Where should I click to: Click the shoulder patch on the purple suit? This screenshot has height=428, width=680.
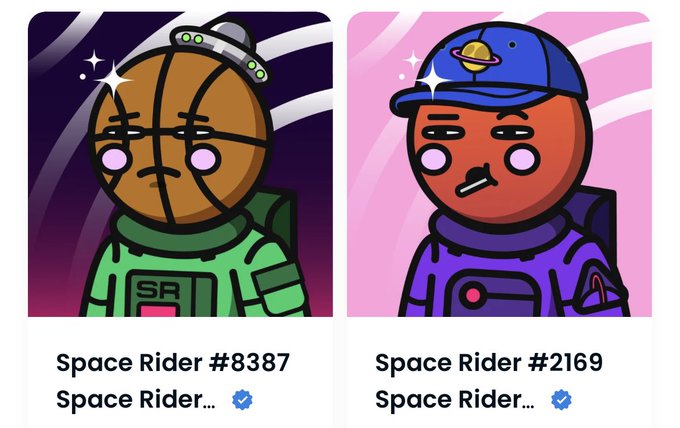pos(601,288)
